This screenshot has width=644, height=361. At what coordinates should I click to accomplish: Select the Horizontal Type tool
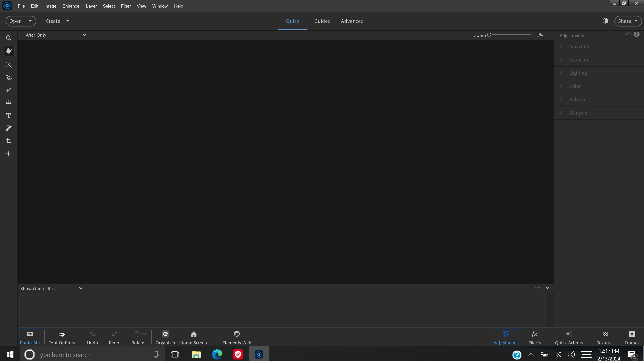pos(9,116)
